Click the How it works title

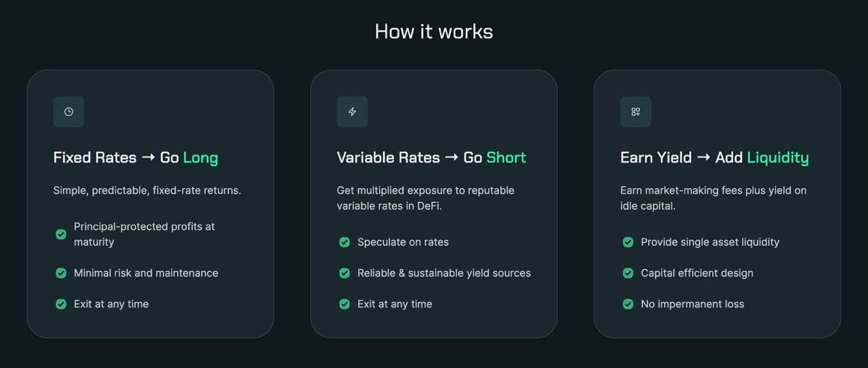434,31
